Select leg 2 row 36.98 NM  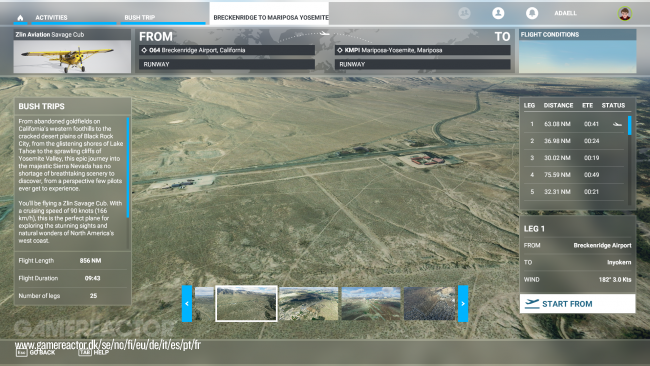tap(574, 141)
